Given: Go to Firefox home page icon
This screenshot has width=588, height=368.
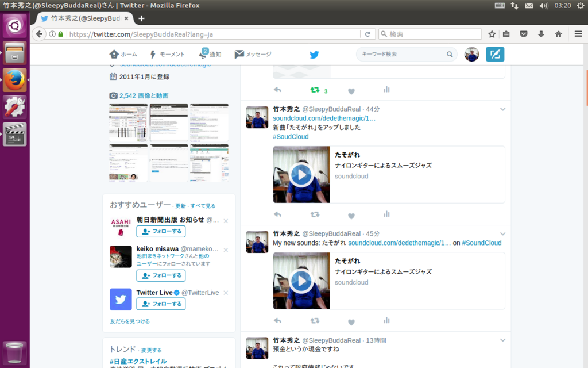Looking at the screenshot, I should 558,34.
